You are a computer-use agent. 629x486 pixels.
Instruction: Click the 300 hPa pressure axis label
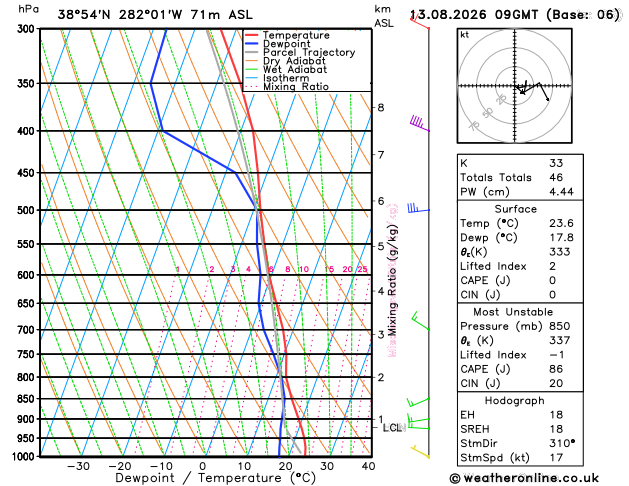pyautogui.click(x=28, y=29)
